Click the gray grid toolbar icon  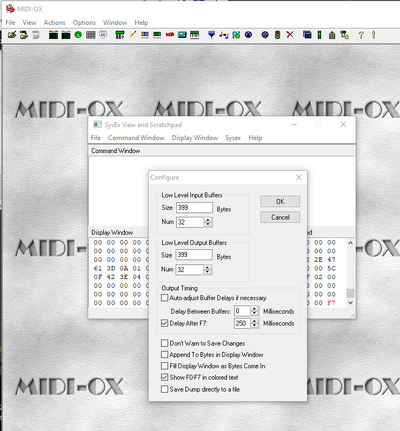pos(91,35)
